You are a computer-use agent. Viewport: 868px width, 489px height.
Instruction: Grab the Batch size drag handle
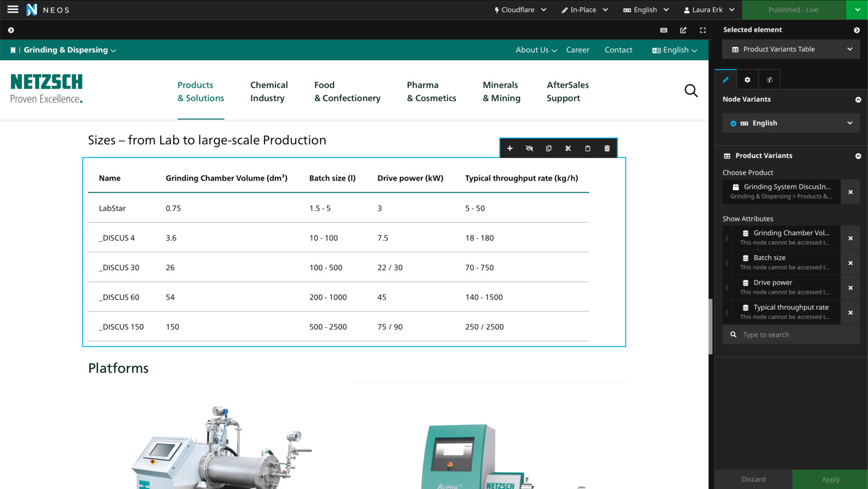coord(727,263)
